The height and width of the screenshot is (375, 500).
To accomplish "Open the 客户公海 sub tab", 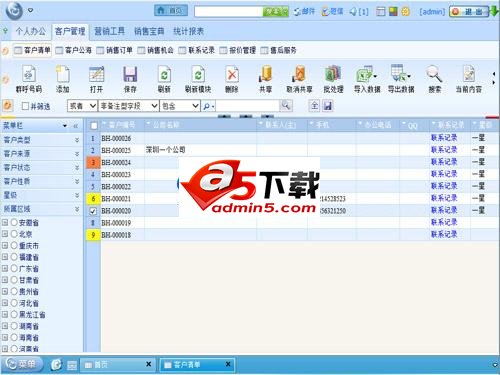I will (74, 51).
